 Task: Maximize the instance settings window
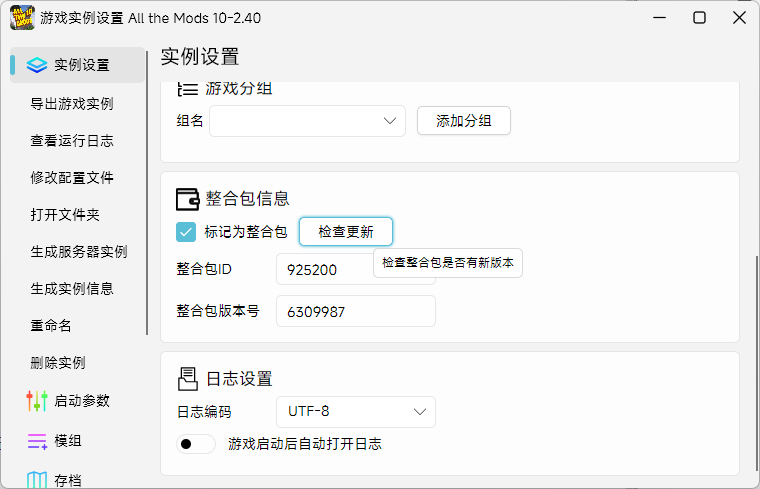(x=699, y=18)
